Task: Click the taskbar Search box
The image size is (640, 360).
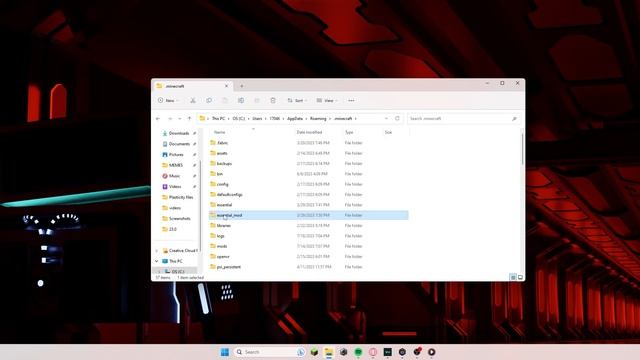Action: pyautogui.click(x=269, y=352)
